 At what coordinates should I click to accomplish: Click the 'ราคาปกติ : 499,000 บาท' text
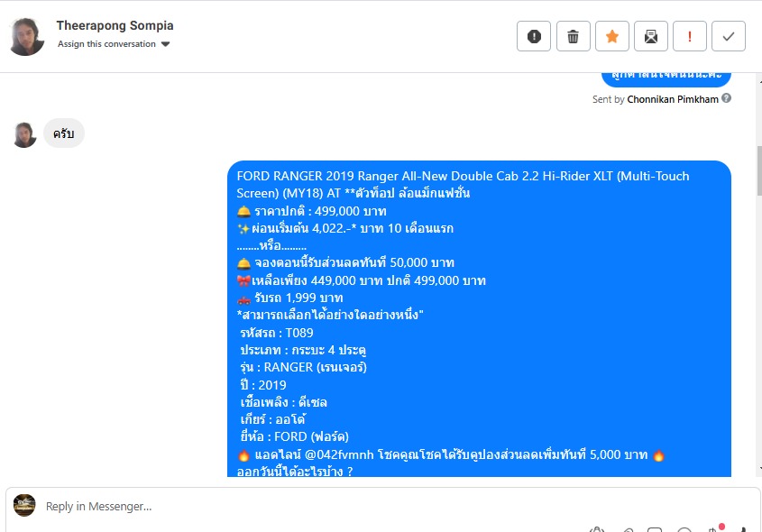[320, 211]
